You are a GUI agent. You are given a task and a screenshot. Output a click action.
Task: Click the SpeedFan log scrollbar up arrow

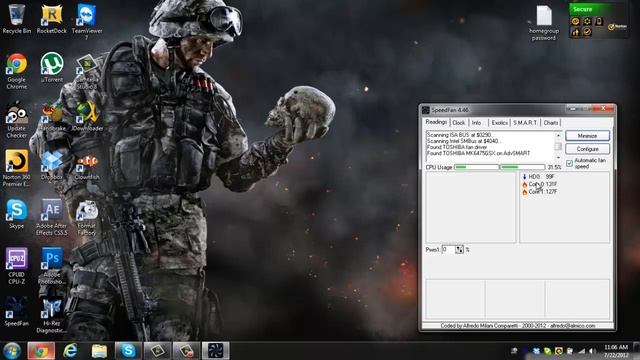[x=558, y=135]
